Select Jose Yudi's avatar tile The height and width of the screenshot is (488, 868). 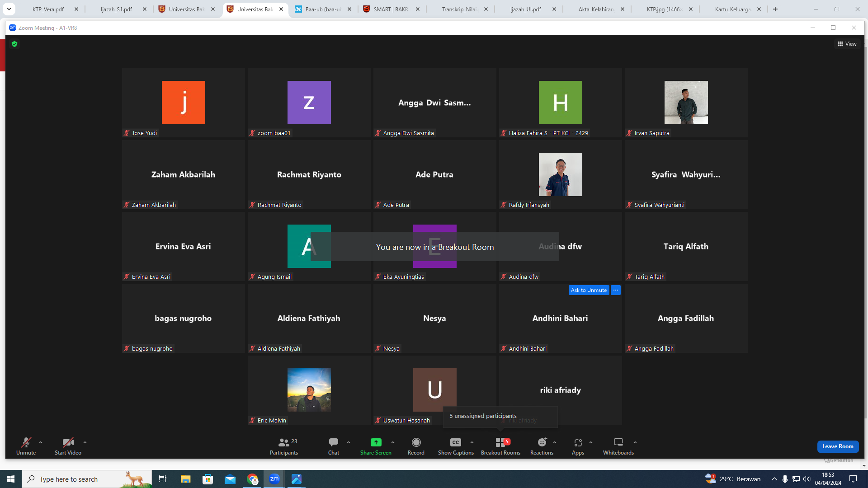[183, 103]
